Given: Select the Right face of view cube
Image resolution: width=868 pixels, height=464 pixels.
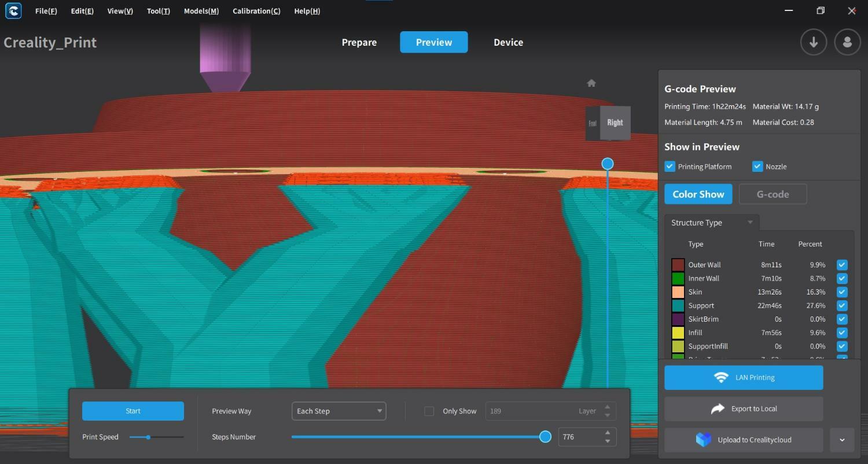Looking at the screenshot, I should [x=615, y=123].
